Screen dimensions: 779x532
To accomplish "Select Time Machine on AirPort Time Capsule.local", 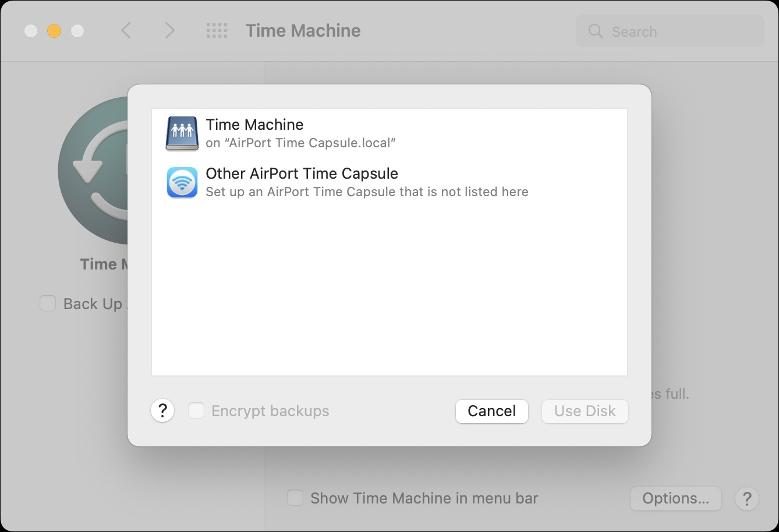I will pyautogui.click(x=349, y=133).
